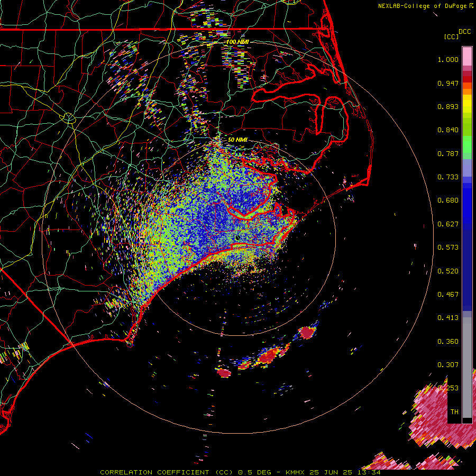Viewport: 476px width, 476px height.
Task: Click the 1.000 scale value
Action: click(448, 59)
